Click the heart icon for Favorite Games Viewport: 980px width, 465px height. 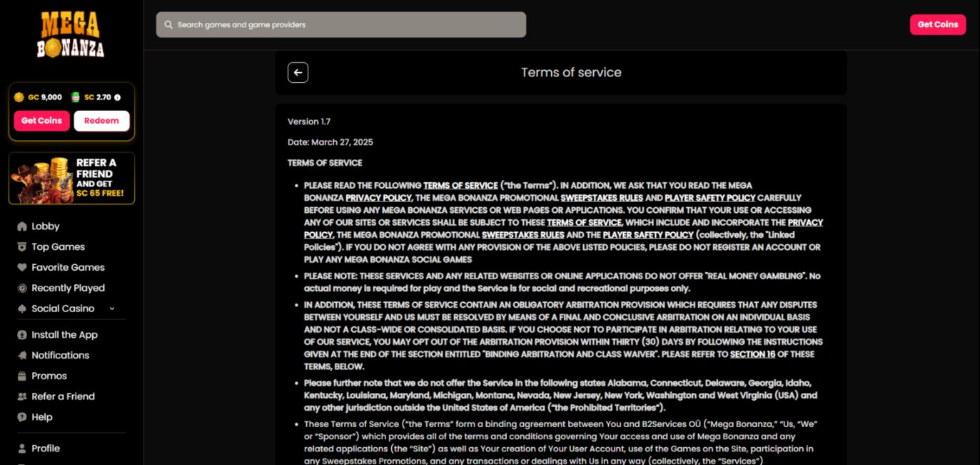click(x=22, y=268)
